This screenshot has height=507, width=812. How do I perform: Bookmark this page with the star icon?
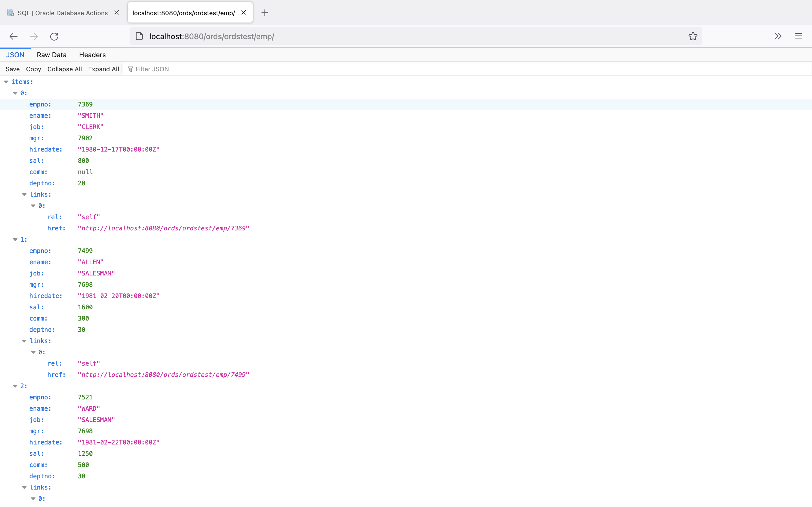pyautogui.click(x=692, y=36)
